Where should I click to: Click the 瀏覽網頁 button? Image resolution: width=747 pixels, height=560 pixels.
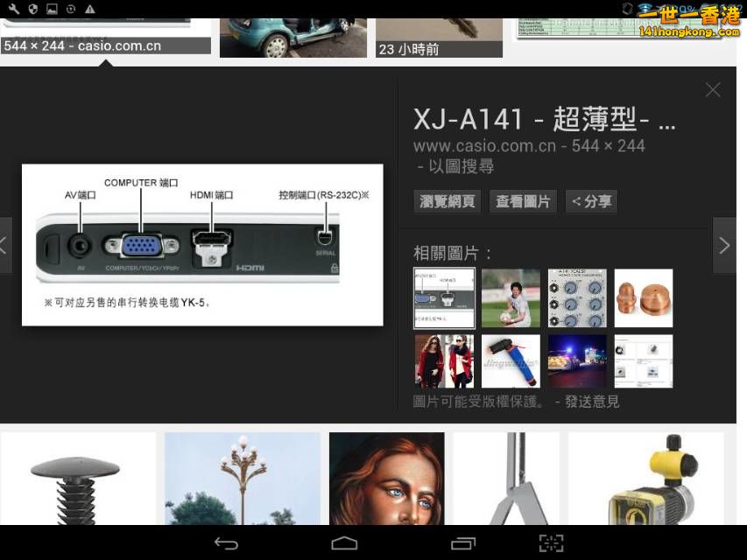point(447,201)
